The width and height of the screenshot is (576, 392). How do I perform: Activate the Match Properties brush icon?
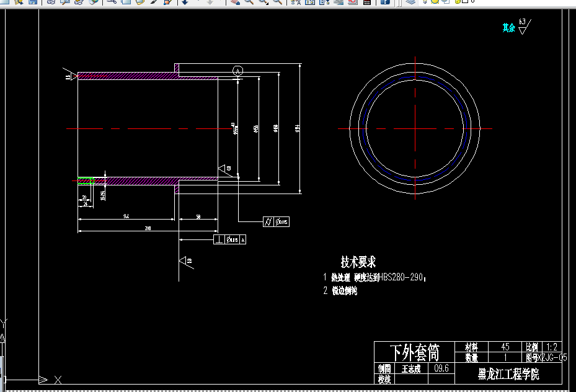tap(154, 1)
